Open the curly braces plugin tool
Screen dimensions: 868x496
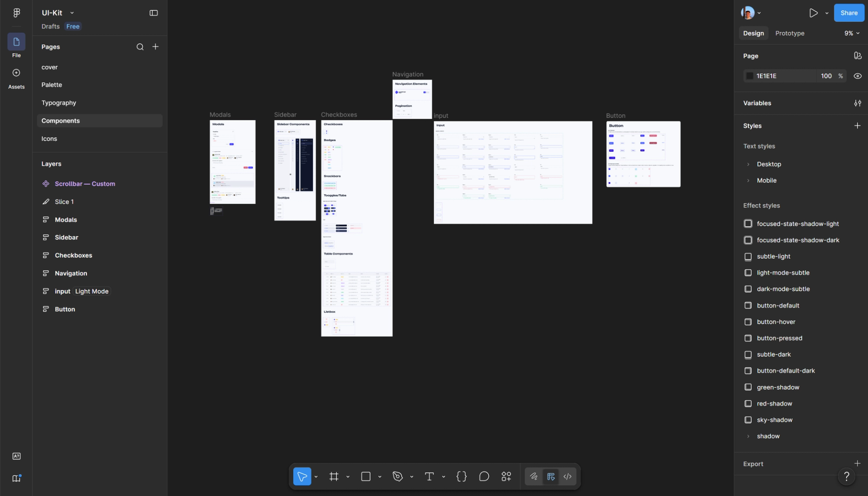462,477
